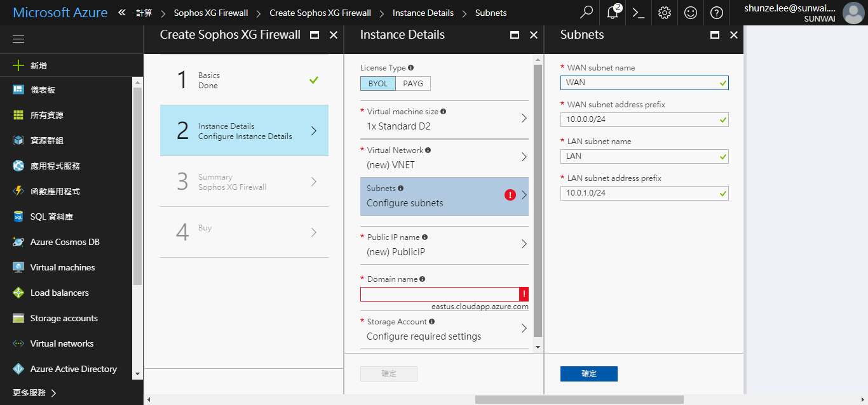
Task: Show Virtual machine size info icon
Action: [444, 111]
